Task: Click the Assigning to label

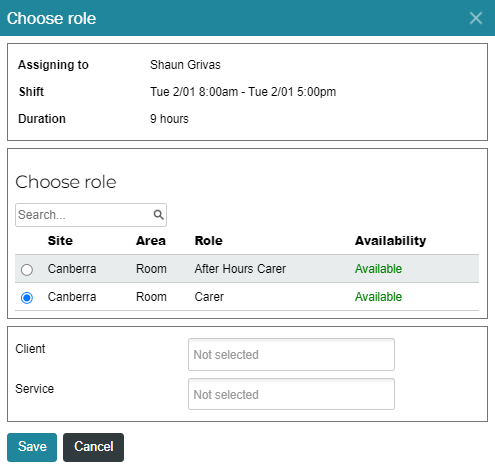Action: pos(53,65)
